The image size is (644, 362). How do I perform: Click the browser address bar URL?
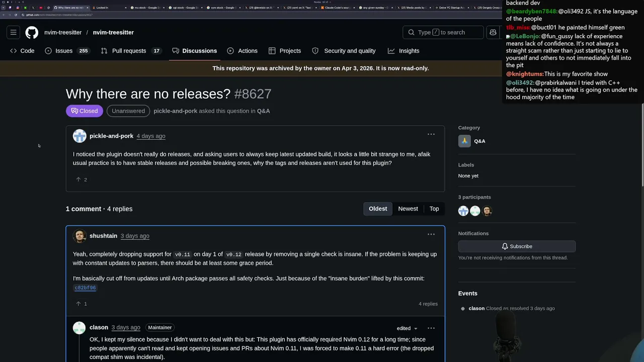(59, 15)
